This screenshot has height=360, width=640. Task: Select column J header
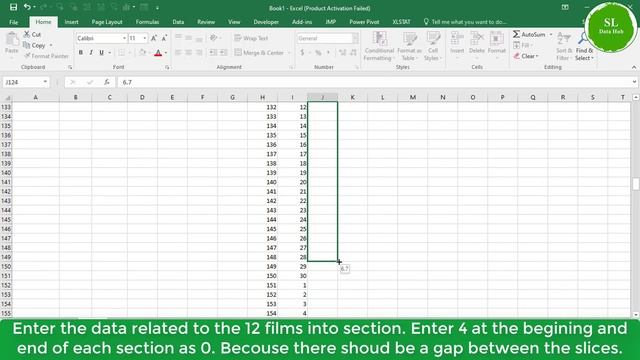point(322,97)
